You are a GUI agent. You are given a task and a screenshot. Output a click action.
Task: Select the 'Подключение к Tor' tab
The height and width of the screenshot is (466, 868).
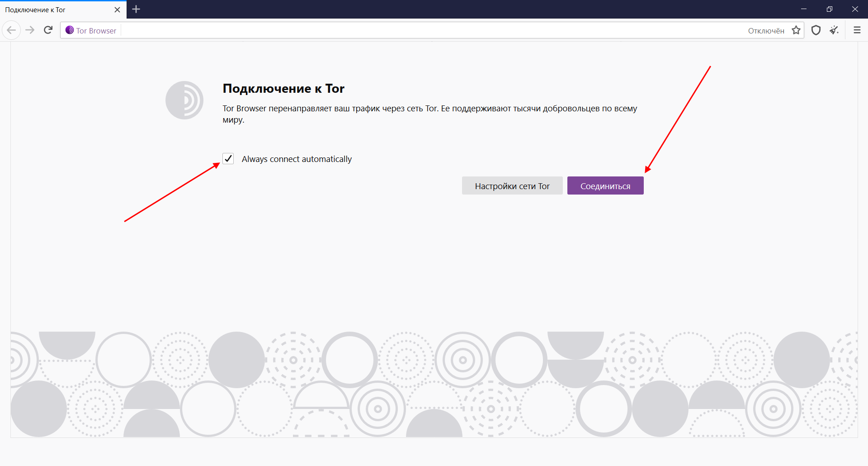coord(63,10)
